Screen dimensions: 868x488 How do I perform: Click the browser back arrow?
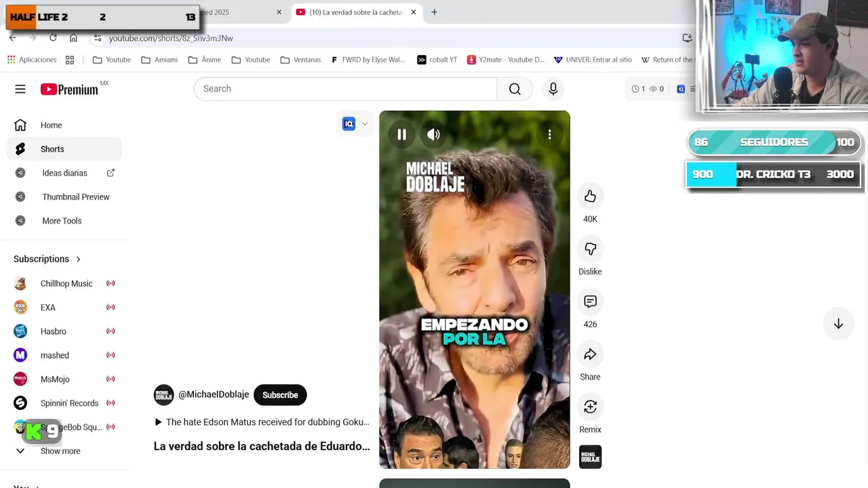point(13,38)
